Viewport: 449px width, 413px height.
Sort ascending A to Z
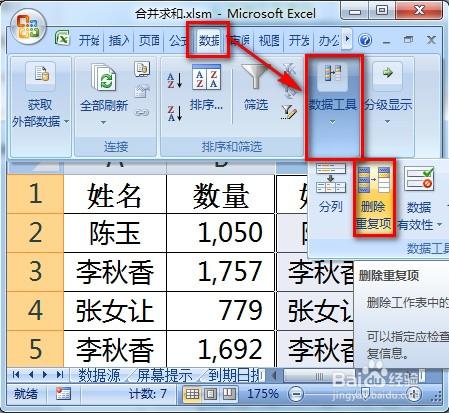point(175,80)
